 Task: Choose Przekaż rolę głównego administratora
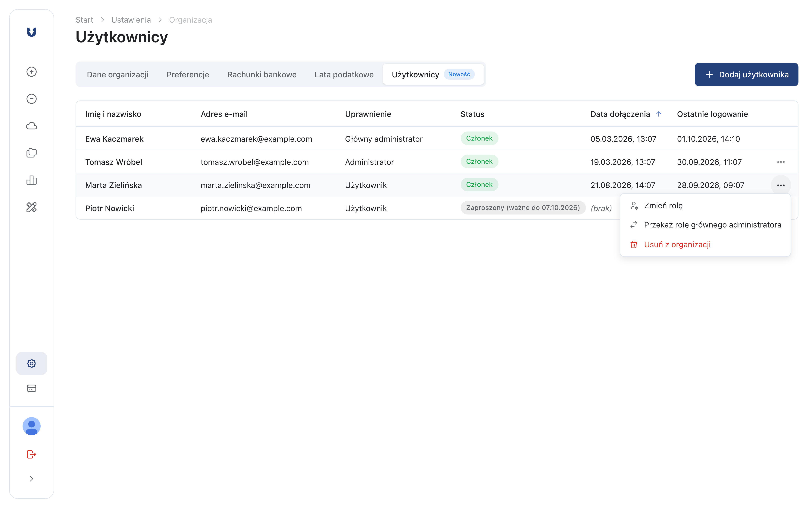(705, 225)
